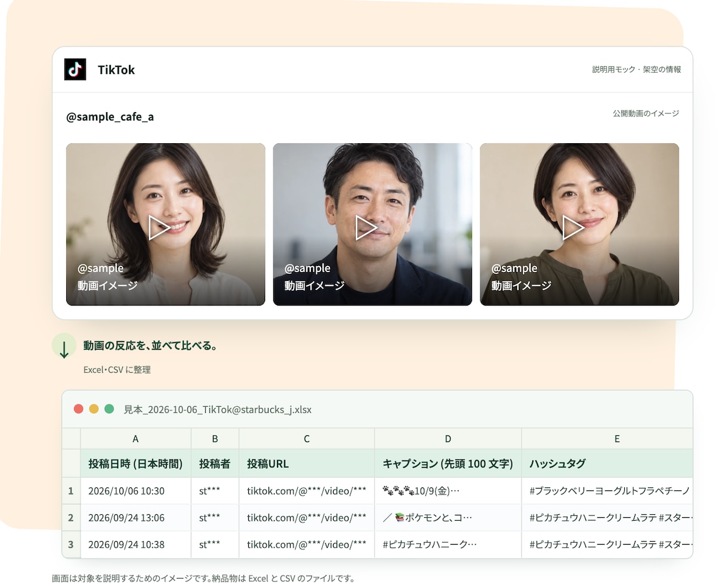Click cell 2026/10/06 10:30
The height and width of the screenshot is (584, 728).
point(135,491)
